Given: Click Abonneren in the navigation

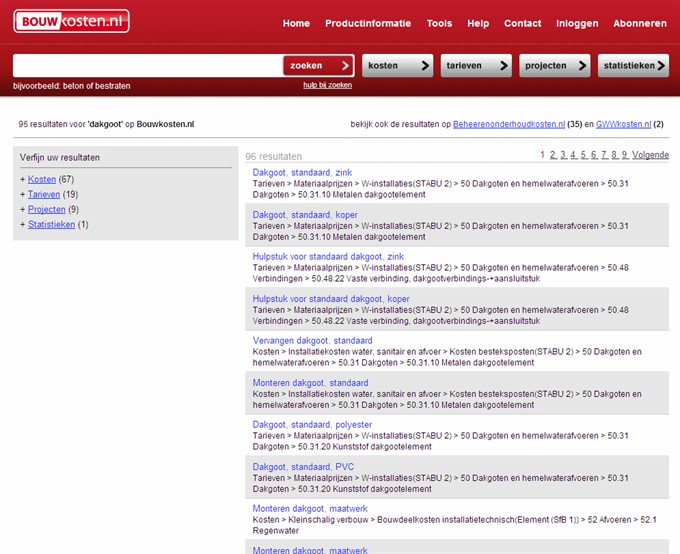Looking at the screenshot, I should 640,23.
